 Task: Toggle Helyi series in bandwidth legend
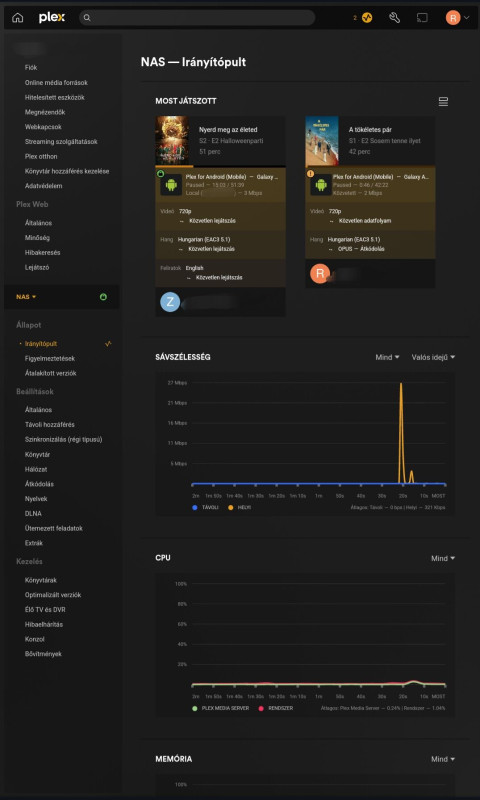(239, 508)
